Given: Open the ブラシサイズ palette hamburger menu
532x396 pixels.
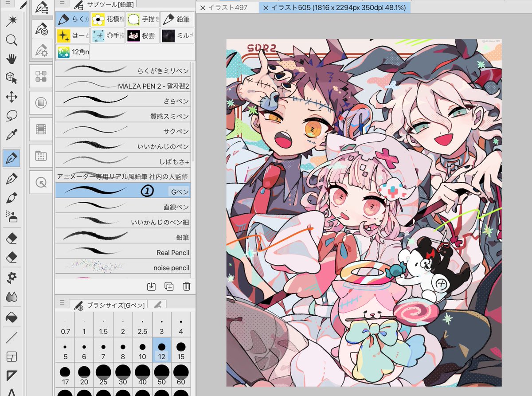Looking at the screenshot, I should pos(62,302).
